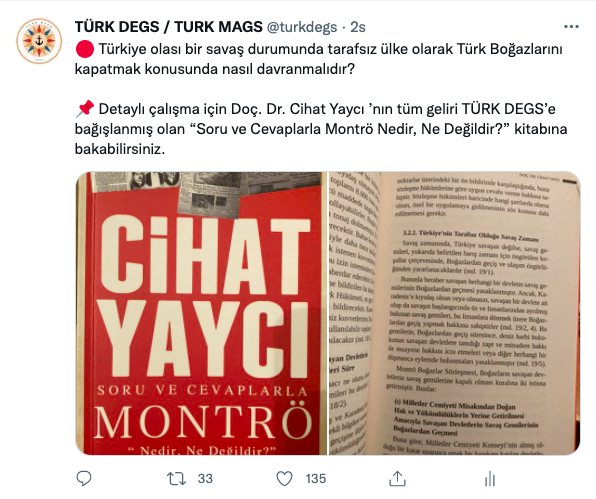Click the tweet's first paragraph about Türk Boğazları
Viewport: 596px width, 499px height.
coord(319,59)
